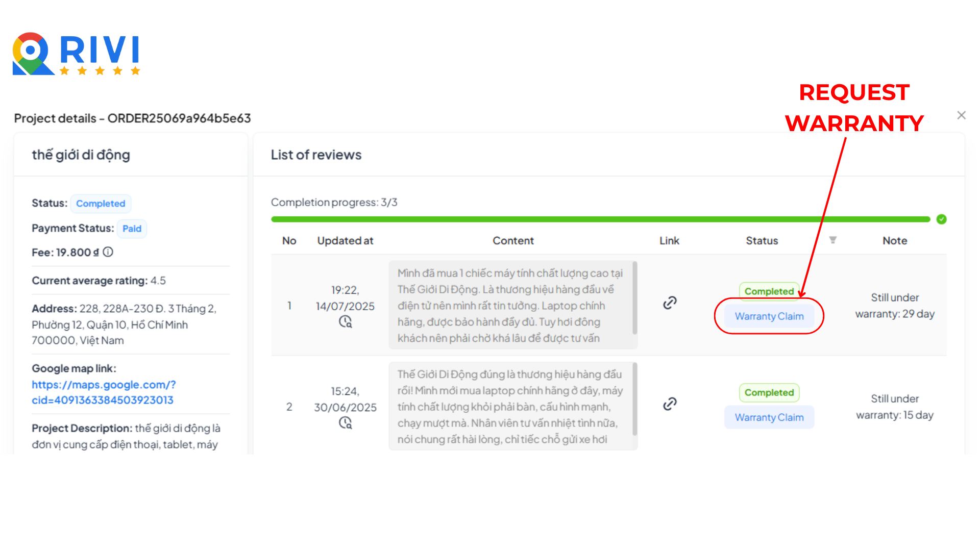Click Warranty Claim for review 1
The width and height of the screenshot is (980, 551).
[x=769, y=316]
